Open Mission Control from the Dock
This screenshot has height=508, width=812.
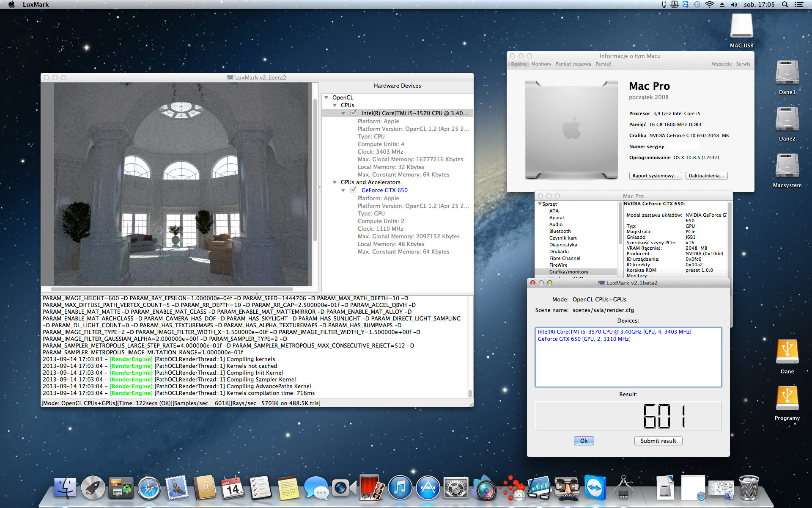click(121, 488)
